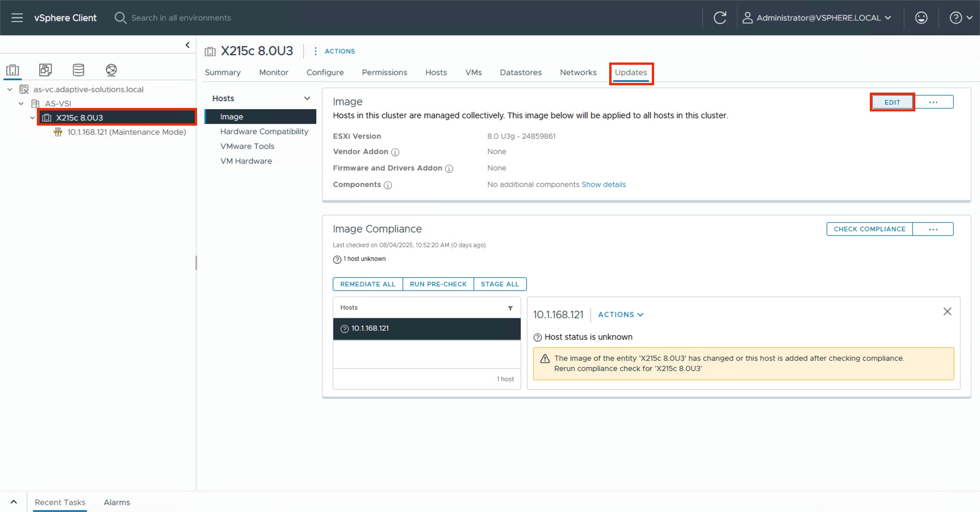This screenshot has height=512, width=980.
Task: Collapse the AS-VSI tree node
Action: (21, 103)
